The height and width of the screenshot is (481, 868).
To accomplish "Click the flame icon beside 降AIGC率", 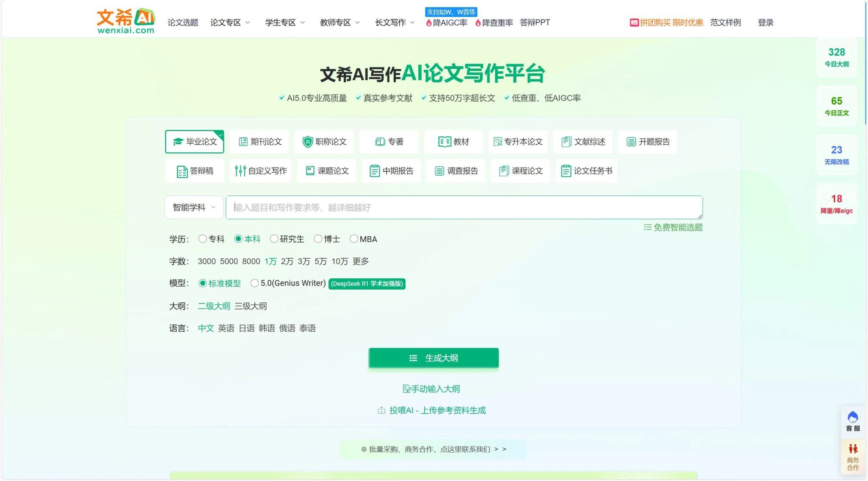I will (429, 22).
